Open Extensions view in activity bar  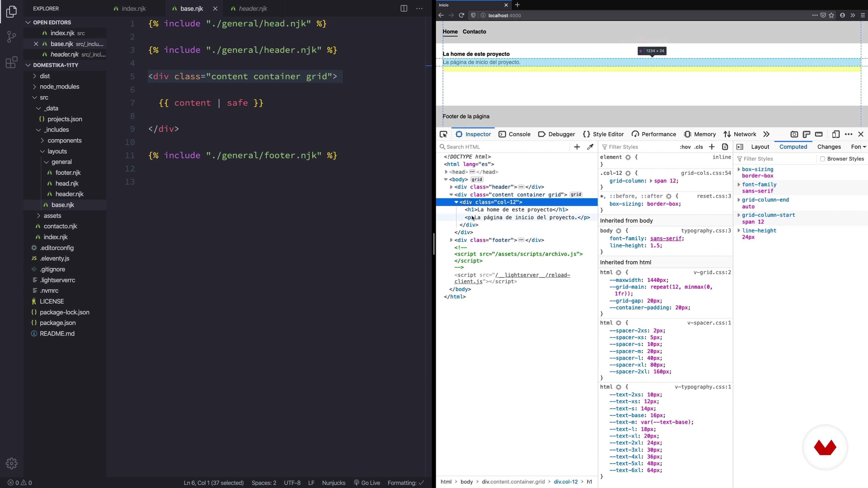[12, 62]
